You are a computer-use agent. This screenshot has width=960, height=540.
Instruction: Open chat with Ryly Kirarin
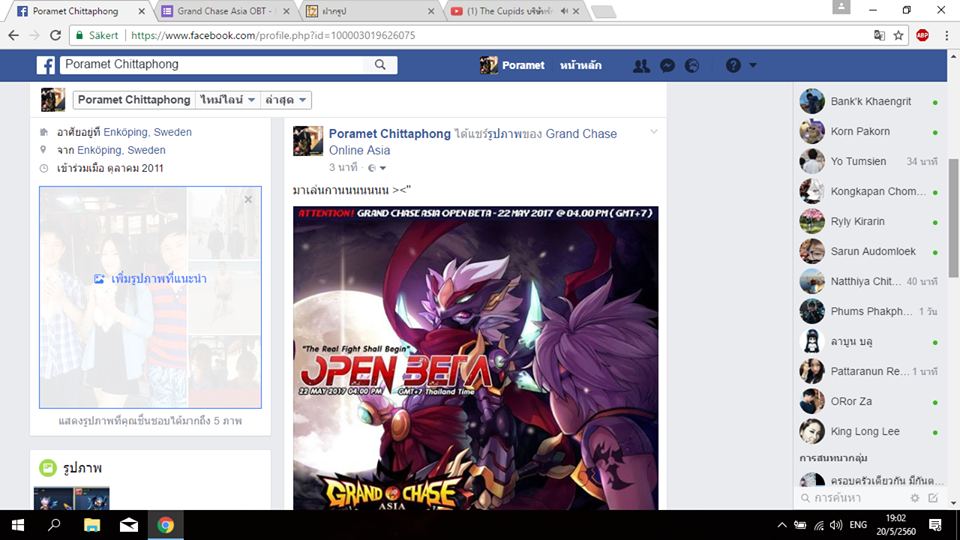(869, 222)
